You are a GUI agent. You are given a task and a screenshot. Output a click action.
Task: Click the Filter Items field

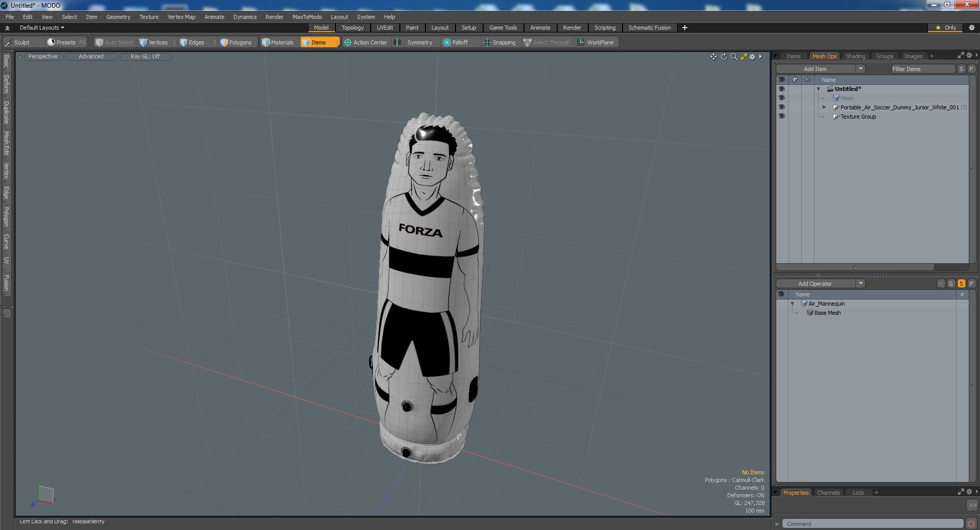coord(923,69)
